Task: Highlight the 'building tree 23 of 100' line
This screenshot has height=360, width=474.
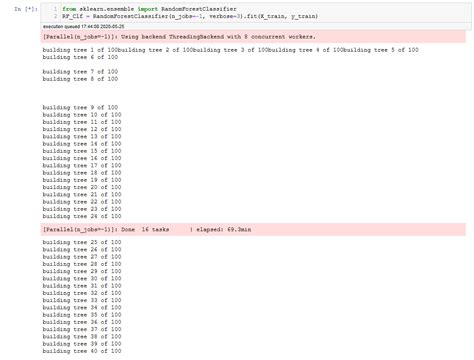Action: (x=82, y=209)
